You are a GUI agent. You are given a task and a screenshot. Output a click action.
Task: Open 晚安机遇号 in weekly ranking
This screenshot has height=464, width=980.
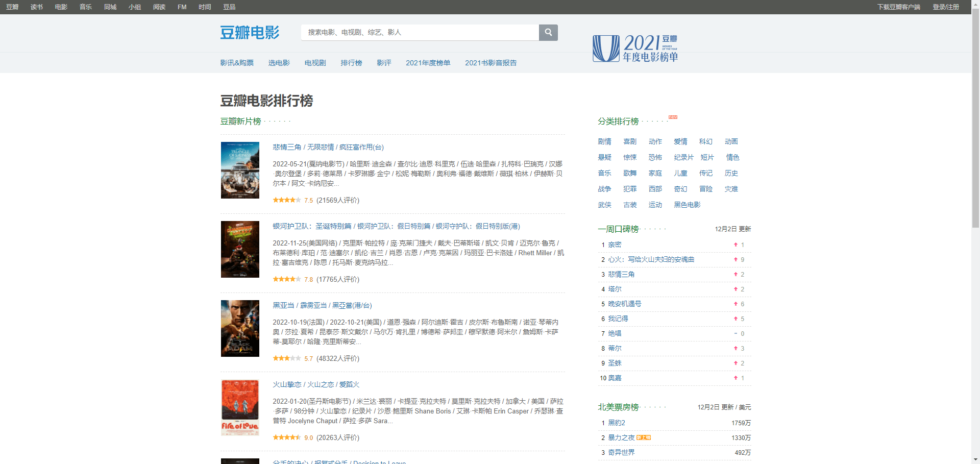coord(624,304)
